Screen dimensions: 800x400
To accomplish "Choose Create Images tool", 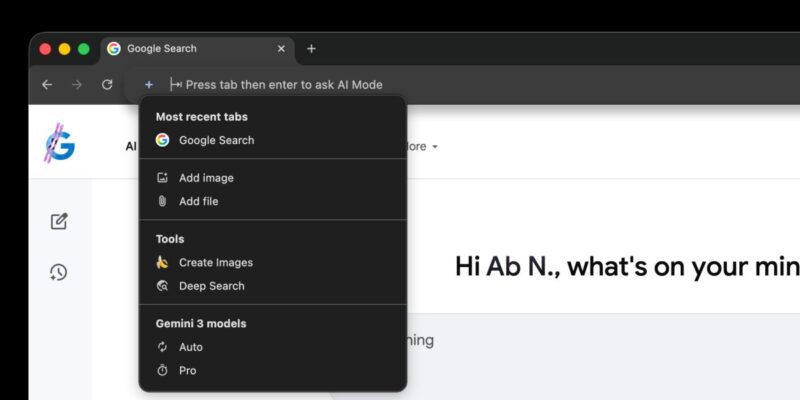I will tap(273, 263).
